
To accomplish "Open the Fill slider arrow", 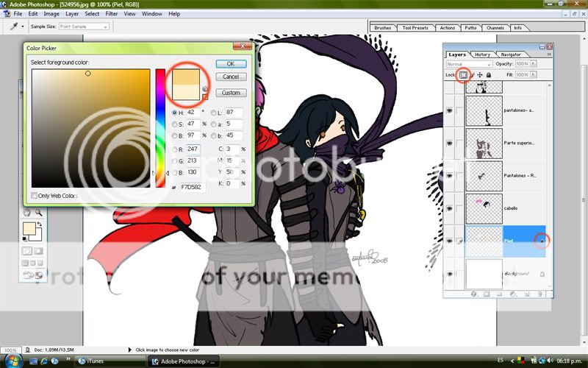I will [x=533, y=75].
